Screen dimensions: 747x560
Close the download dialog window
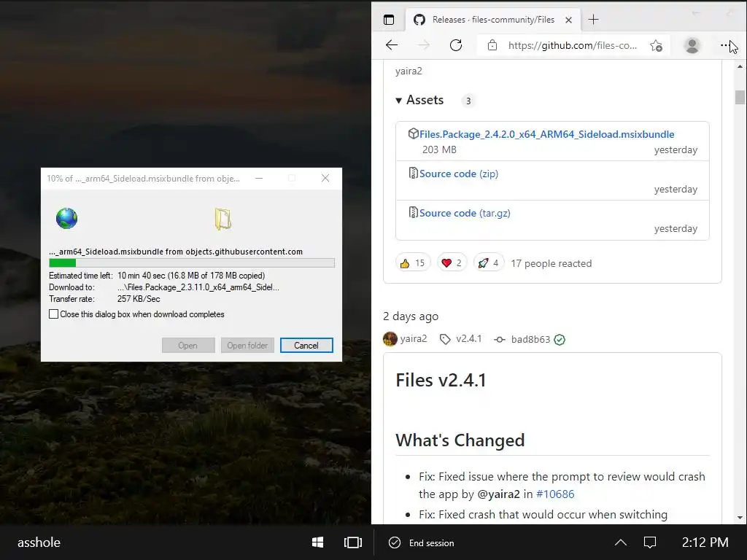(x=325, y=178)
